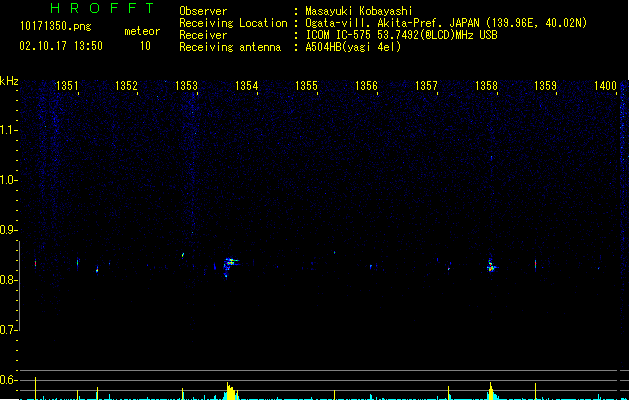Click the Ogata-vill. Akita-Pref. JAPAN location text
Viewport: 629px width, 400px height.
(446, 23)
